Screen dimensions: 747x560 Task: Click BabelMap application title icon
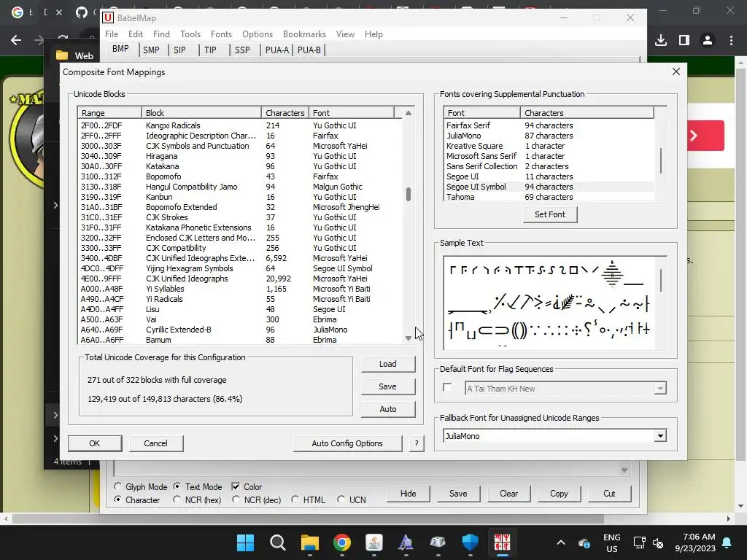point(108,17)
